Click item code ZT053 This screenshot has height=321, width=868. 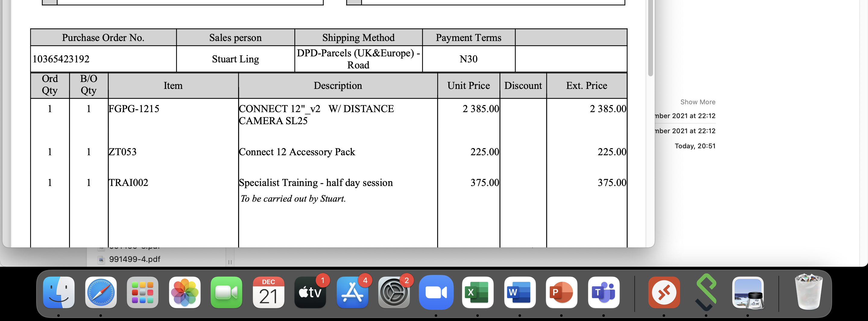tap(123, 152)
